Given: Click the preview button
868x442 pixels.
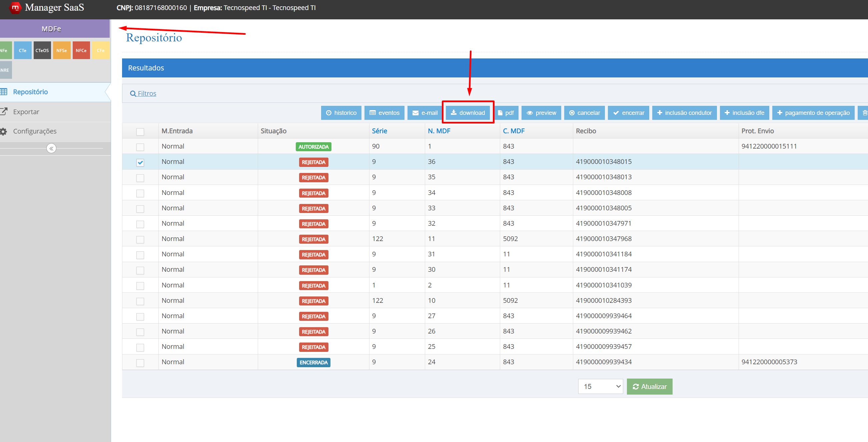Looking at the screenshot, I should click(x=541, y=113).
